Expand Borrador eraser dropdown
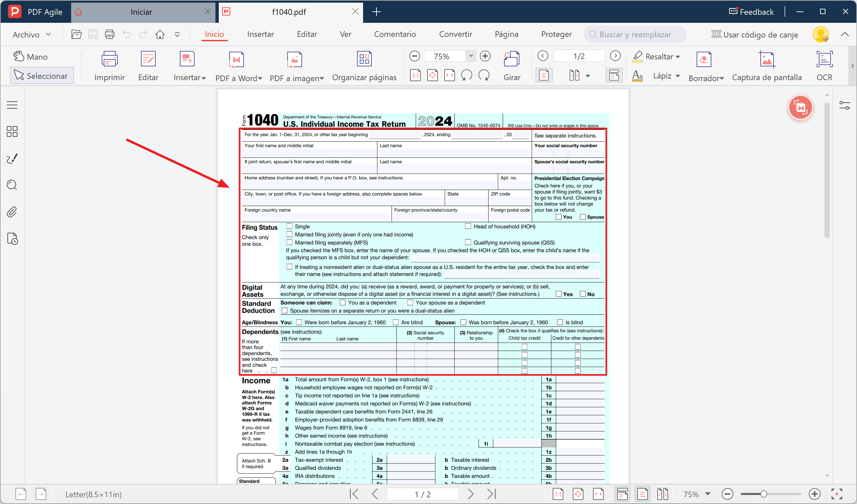Viewport: 857px width, 504px height. coord(722,78)
